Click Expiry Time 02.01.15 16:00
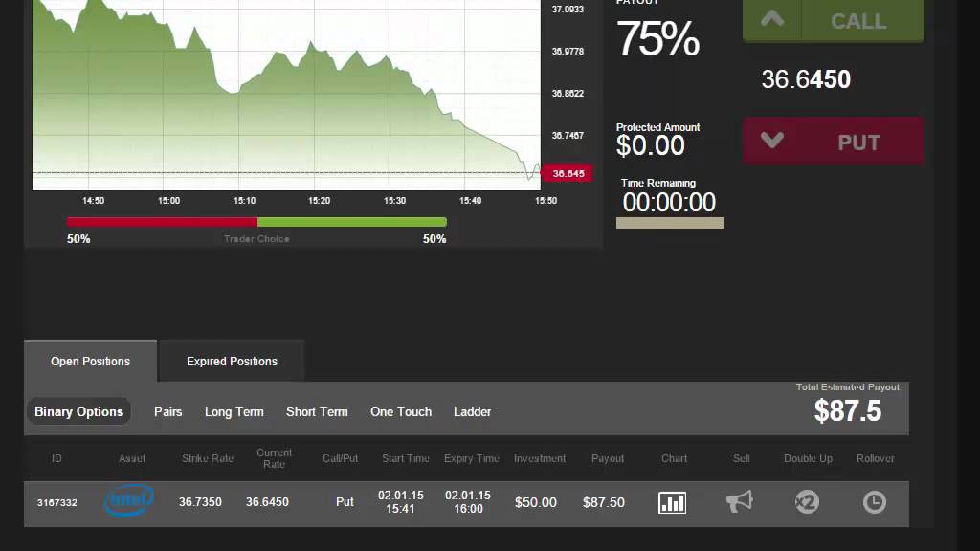The width and height of the screenshot is (980, 551). pyautogui.click(x=468, y=501)
